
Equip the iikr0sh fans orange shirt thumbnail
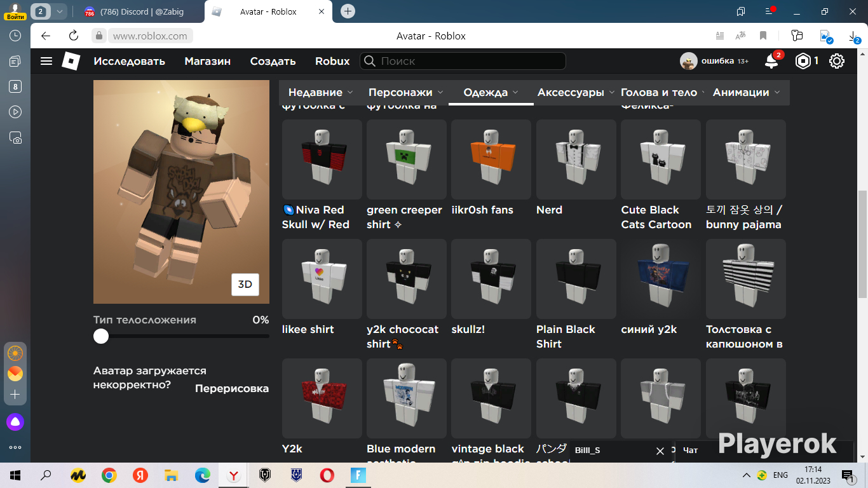pos(491,159)
